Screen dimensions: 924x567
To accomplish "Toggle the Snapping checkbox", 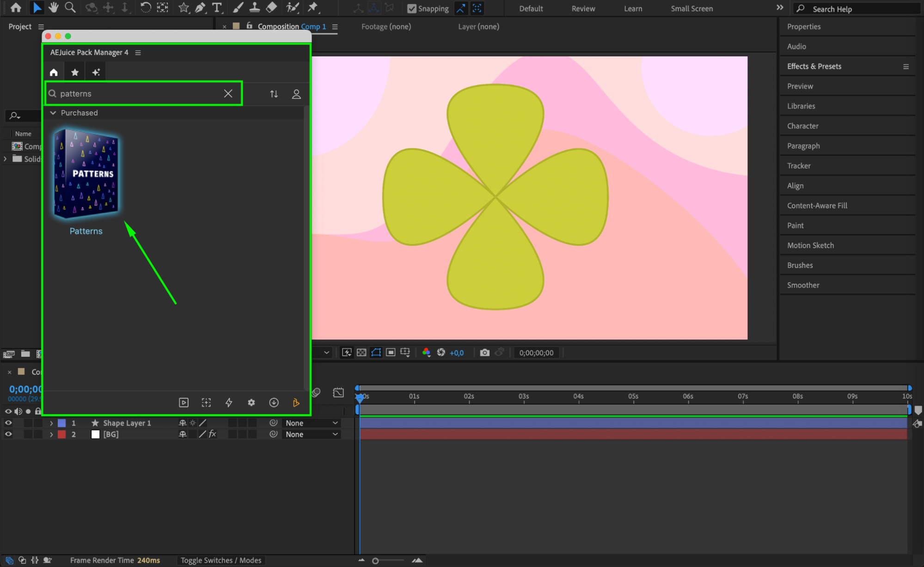I will tap(411, 8).
